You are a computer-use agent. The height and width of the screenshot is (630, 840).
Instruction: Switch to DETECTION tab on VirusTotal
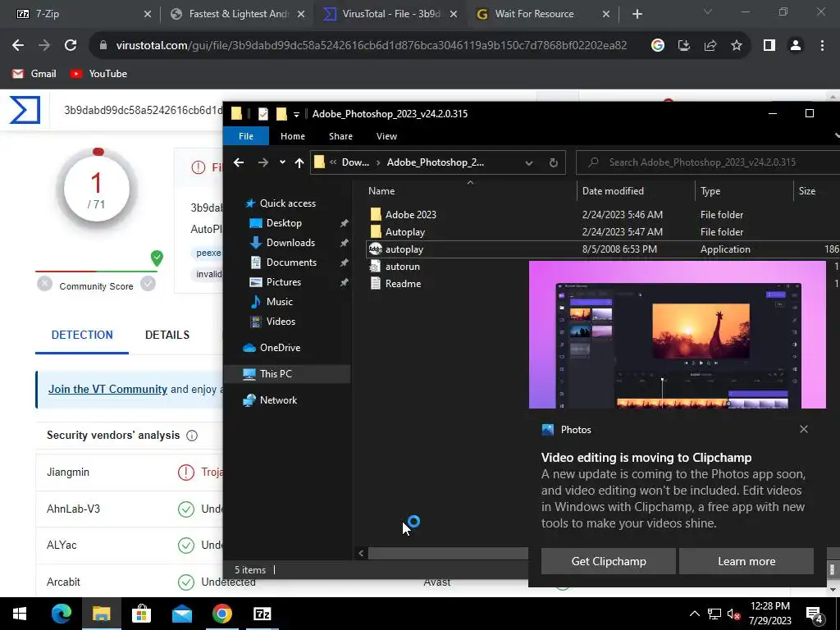coord(82,335)
